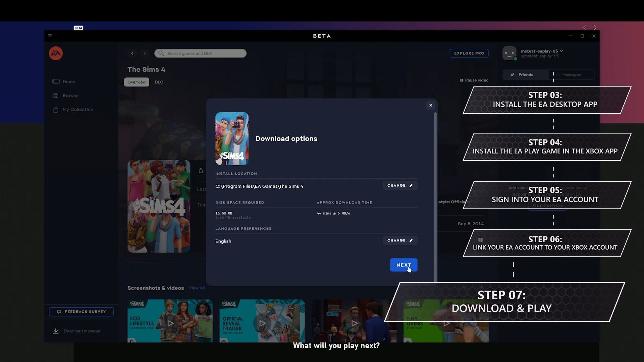
Task: Click the Pause video toggle
Action: pyautogui.click(x=474, y=80)
